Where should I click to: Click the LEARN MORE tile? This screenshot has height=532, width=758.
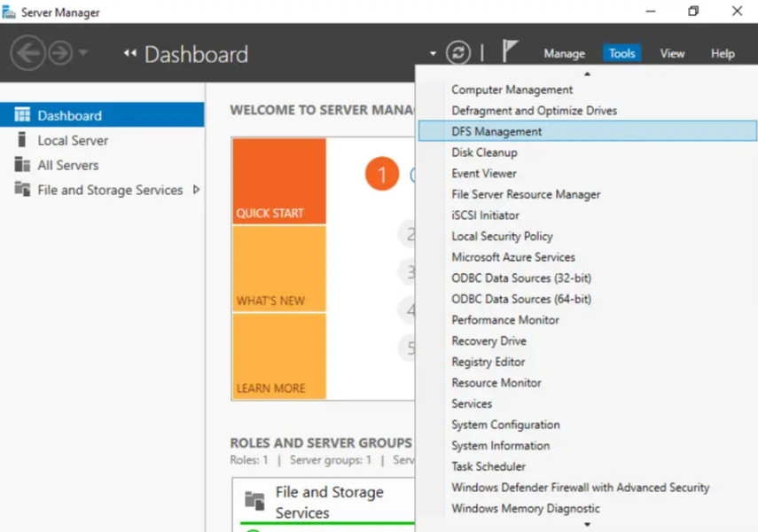279,356
